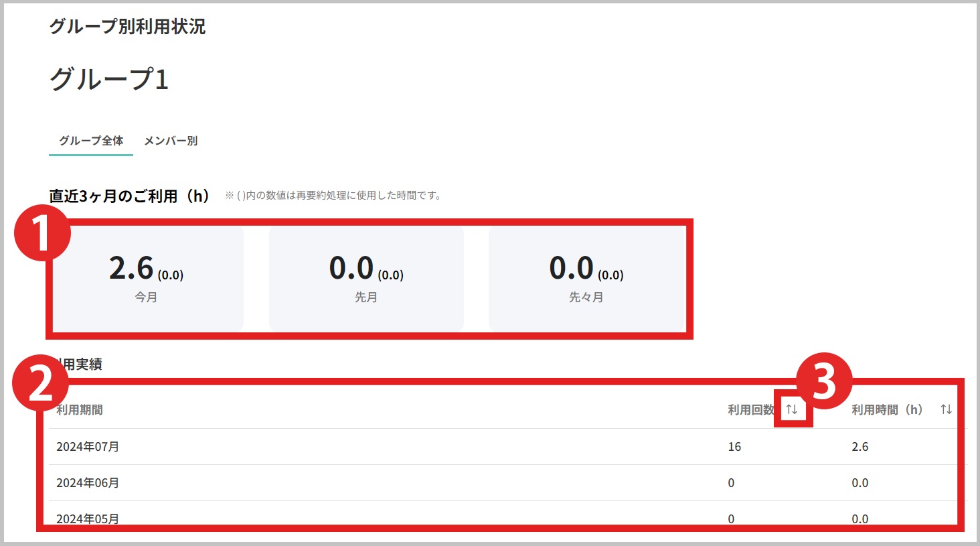
Task: Click the 直近3ヶ月のご利用（h） heading
Action: tap(130, 196)
